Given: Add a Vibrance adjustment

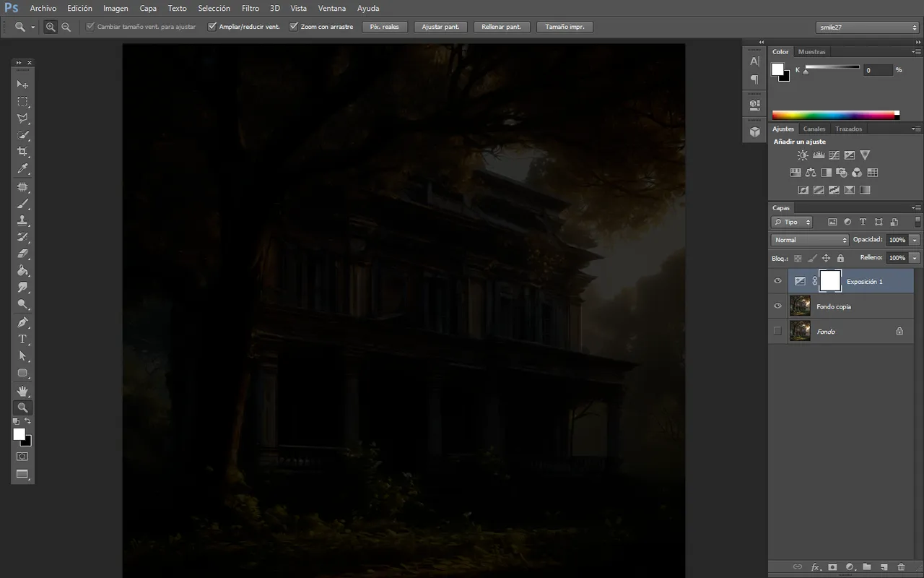Looking at the screenshot, I should pyautogui.click(x=865, y=155).
